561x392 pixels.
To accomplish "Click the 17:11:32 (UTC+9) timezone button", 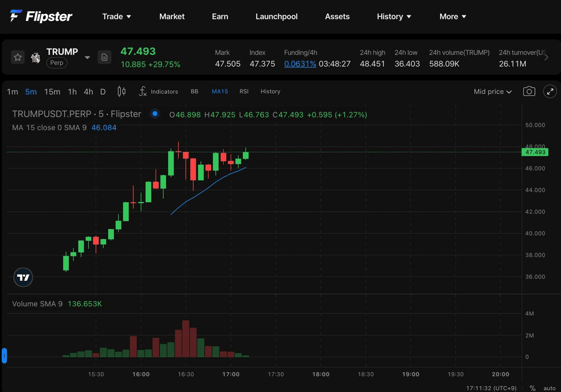I will pos(491,388).
